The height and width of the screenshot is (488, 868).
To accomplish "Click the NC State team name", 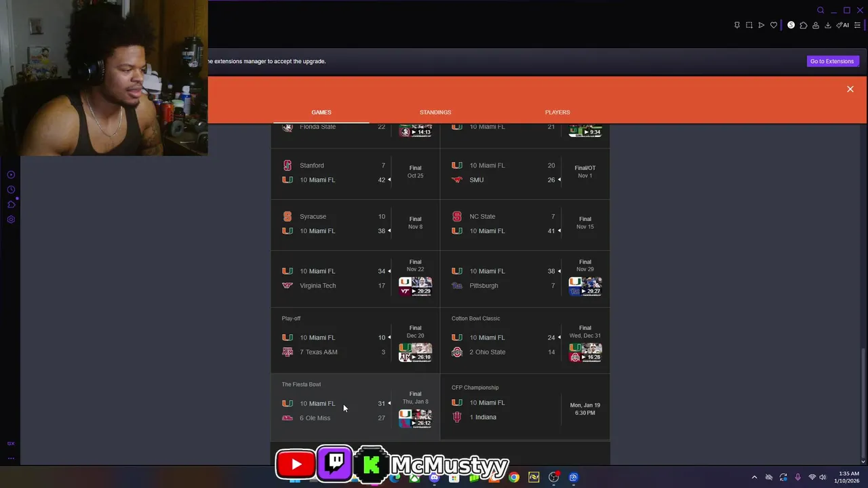I will (x=482, y=216).
